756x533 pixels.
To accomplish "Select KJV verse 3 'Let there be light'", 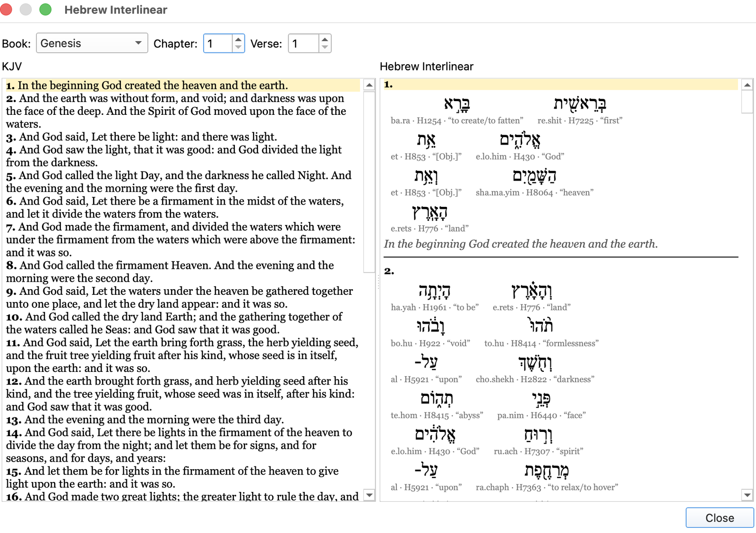I will 141,137.
